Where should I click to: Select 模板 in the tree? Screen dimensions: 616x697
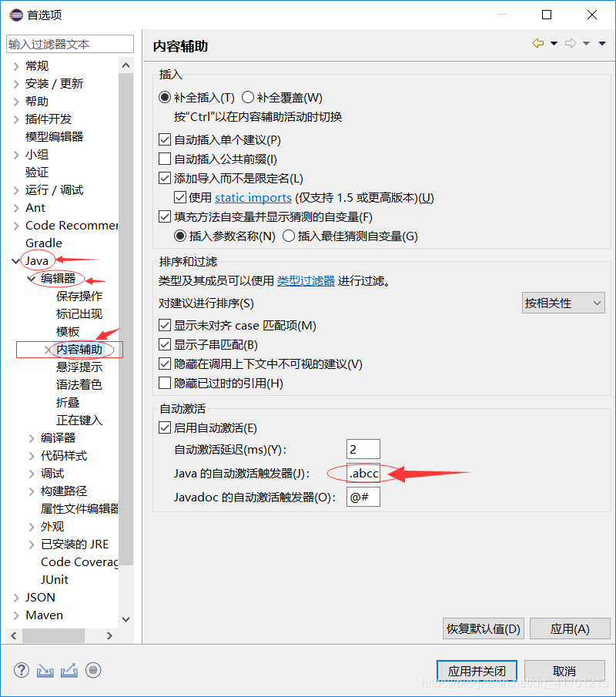68,332
